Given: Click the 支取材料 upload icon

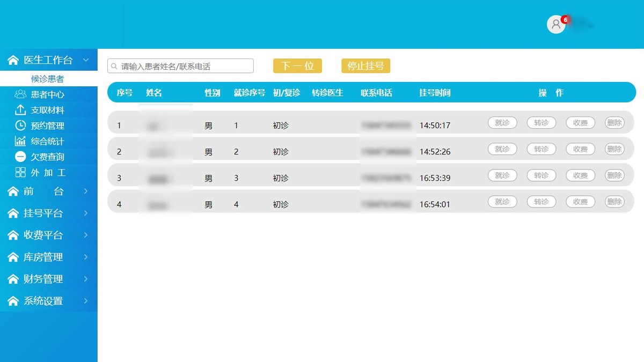Looking at the screenshot, I should pyautogui.click(x=20, y=110).
